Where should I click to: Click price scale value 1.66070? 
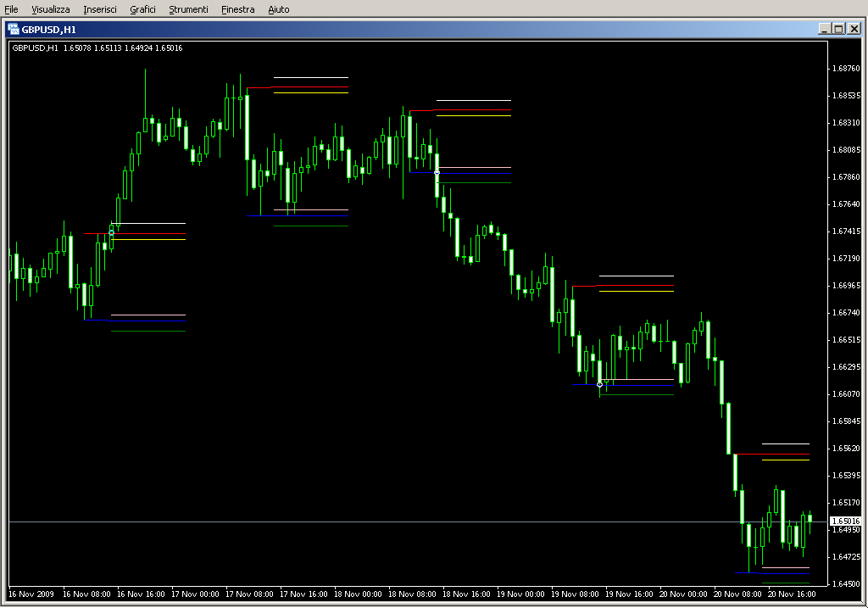pyautogui.click(x=847, y=394)
